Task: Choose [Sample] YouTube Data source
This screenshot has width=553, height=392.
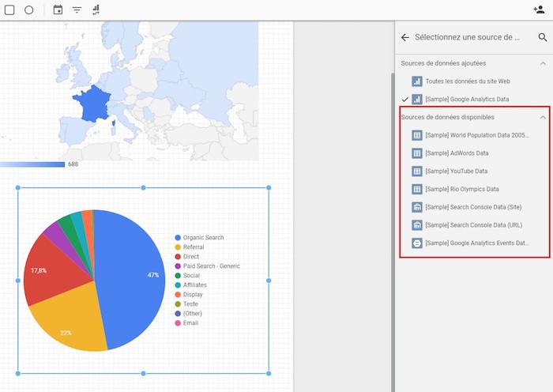Action: coord(455,171)
